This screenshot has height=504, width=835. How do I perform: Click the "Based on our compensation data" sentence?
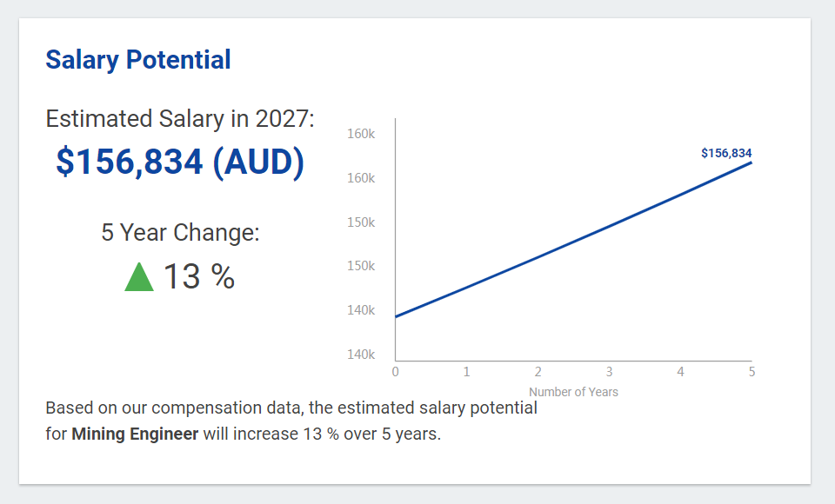point(291,408)
